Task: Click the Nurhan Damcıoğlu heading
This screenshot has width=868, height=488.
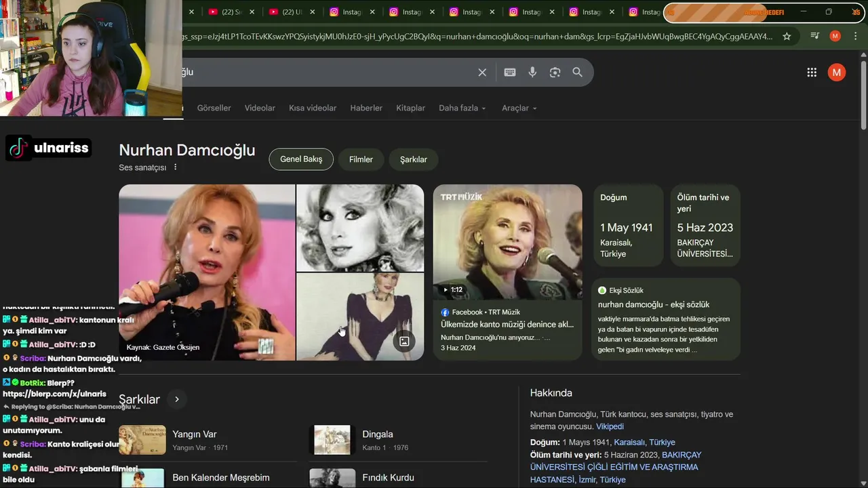Action: [187, 150]
